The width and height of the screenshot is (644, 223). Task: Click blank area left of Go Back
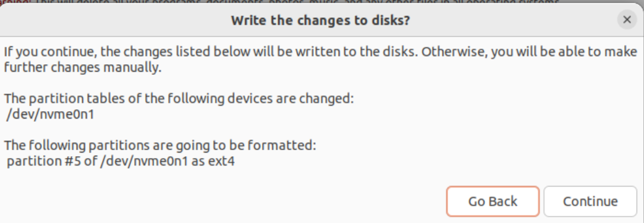click(x=222, y=201)
